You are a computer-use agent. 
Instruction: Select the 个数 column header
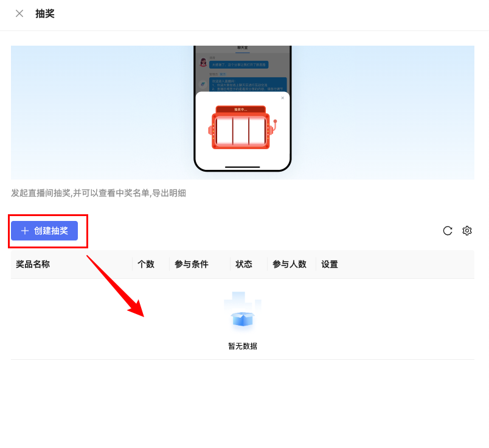point(146,264)
